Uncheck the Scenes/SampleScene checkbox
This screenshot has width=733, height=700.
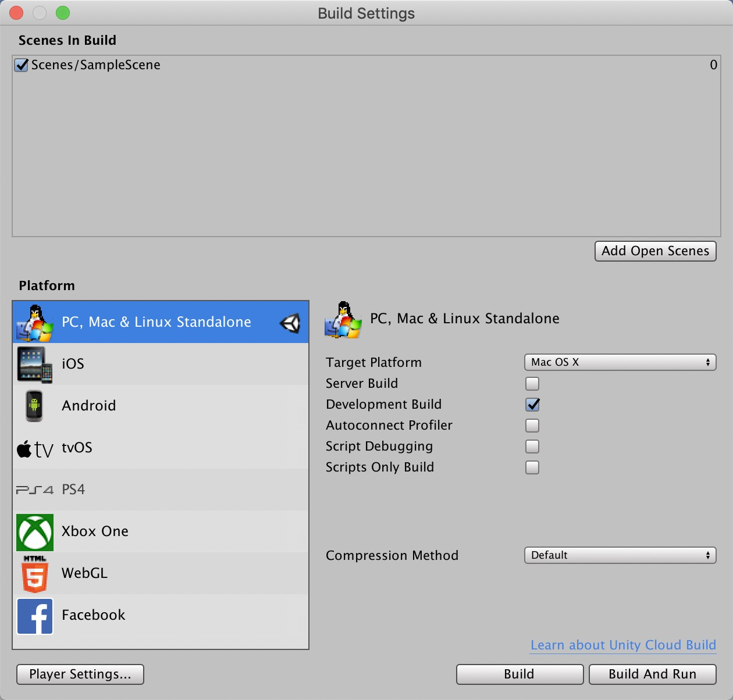22,65
